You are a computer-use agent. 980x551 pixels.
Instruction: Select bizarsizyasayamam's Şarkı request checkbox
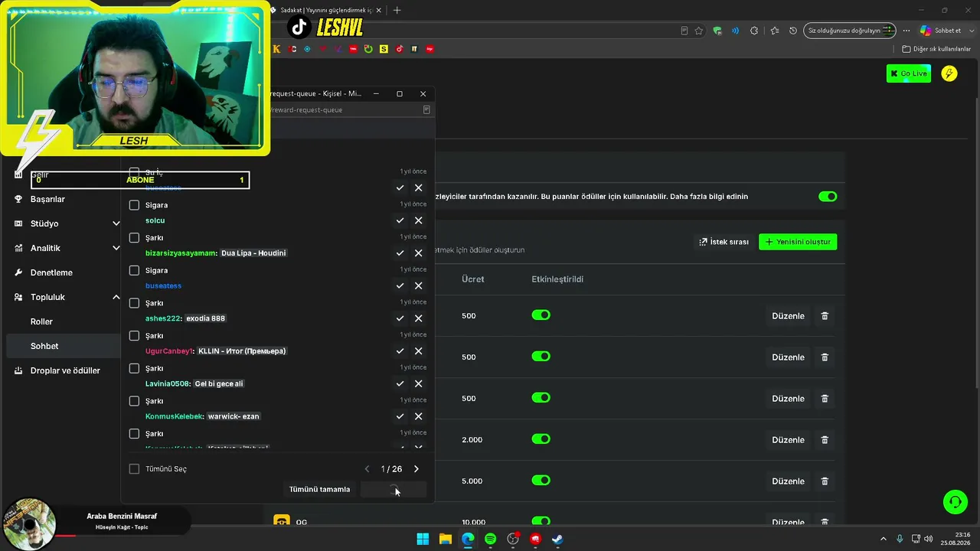134,238
